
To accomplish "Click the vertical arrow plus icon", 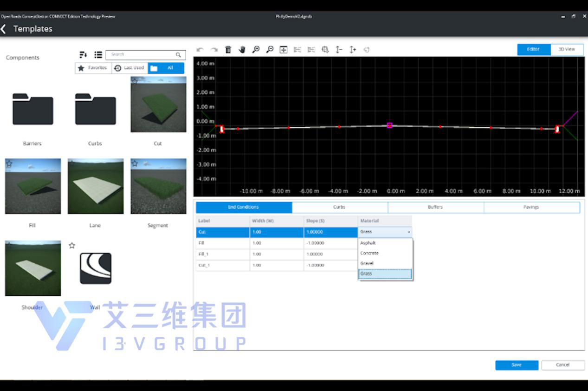I will pyautogui.click(x=353, y=50).
